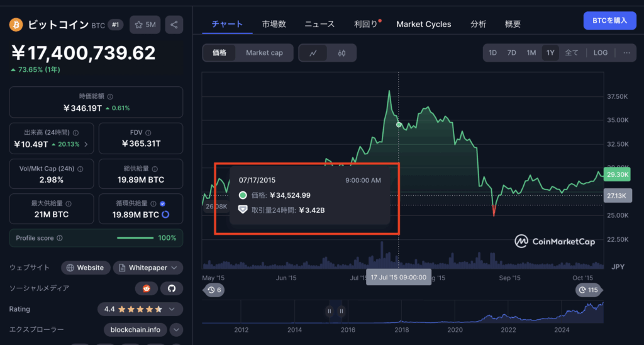Click the BTCを購入 button
The height and width of the screenshot is (345, 644).
click(x=609, y=21)
